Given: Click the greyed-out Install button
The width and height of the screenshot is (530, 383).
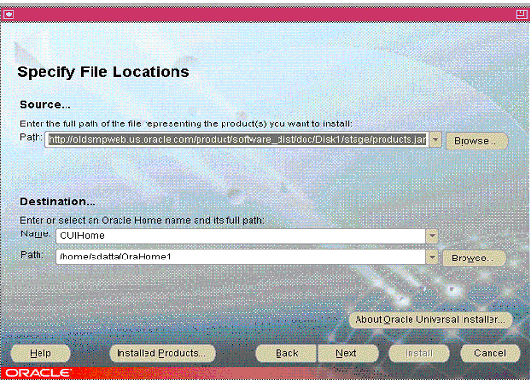Looking at the screenshot, I should 419,353.
